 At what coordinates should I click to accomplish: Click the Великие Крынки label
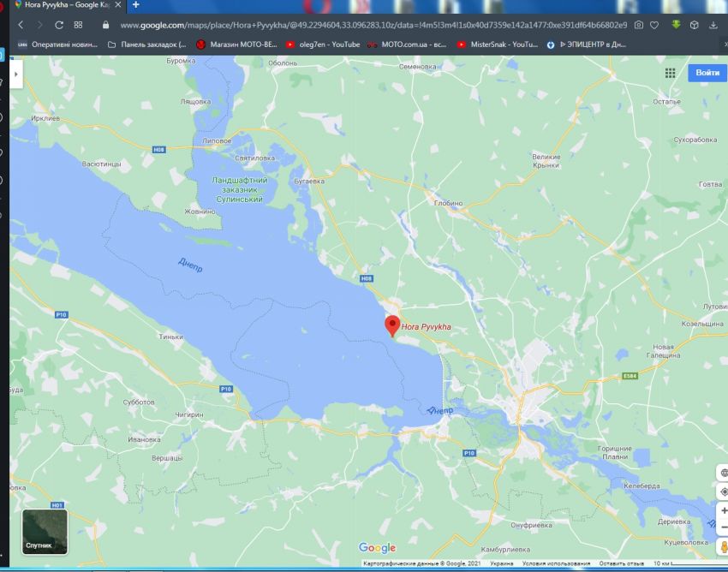pos(546,161)
